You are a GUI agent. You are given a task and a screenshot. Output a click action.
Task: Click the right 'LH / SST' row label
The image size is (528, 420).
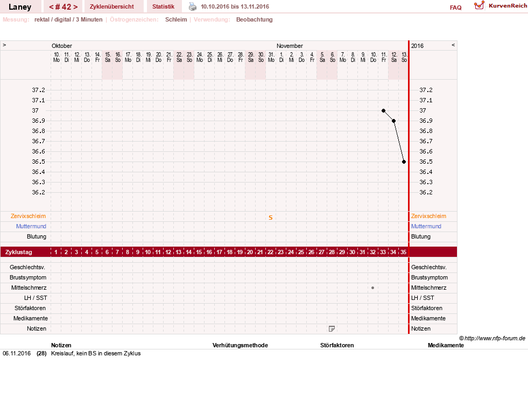click(423, 298)
